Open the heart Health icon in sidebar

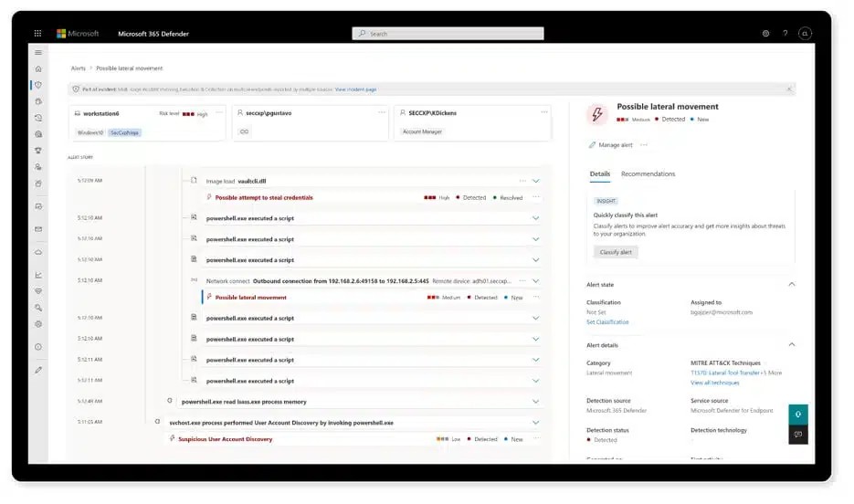click(38, 291)
